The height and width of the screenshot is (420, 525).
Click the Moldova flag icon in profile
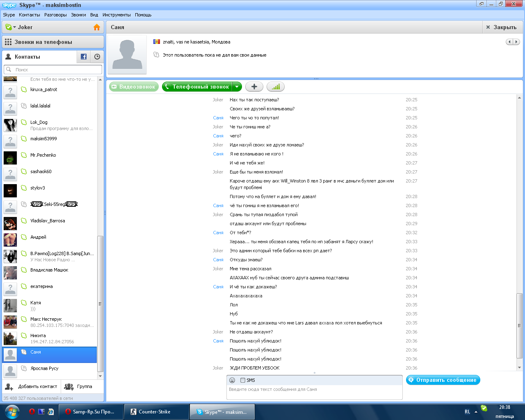click(x=156, y=42)
